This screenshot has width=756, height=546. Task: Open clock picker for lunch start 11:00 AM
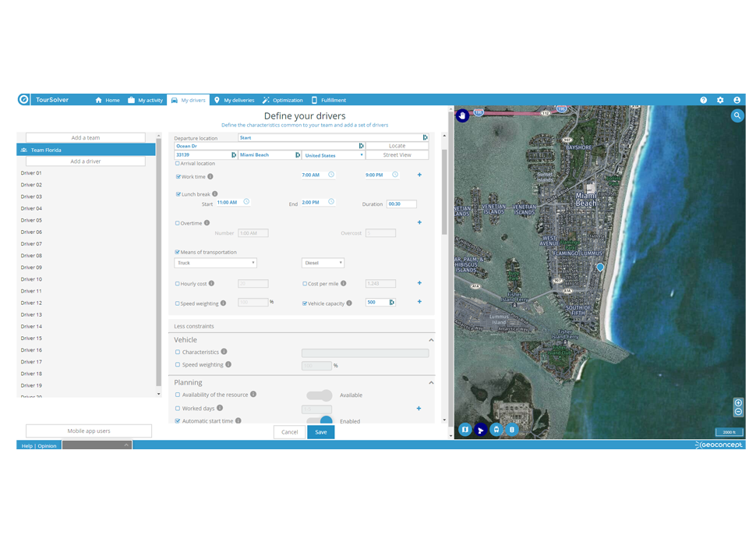click(x=246, y=201)
